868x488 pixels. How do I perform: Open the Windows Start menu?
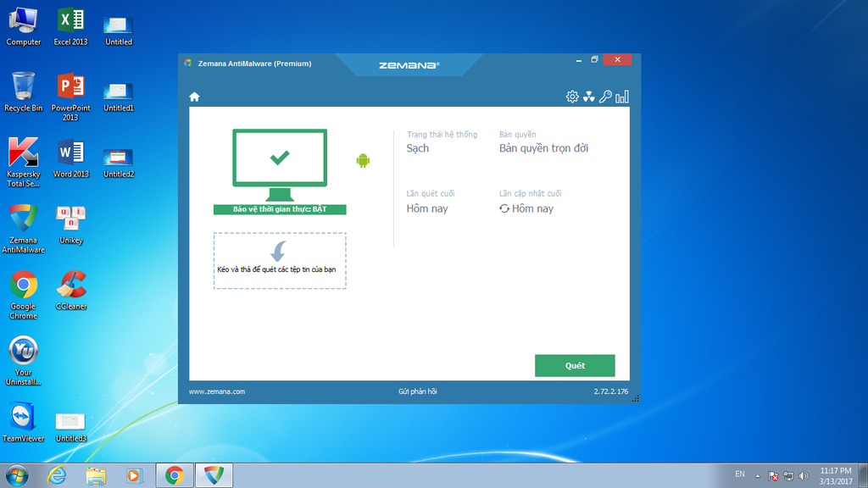point(17,475)
